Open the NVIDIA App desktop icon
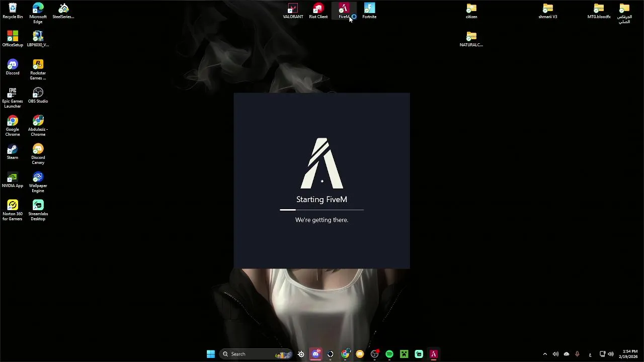This screenshot has width=644, height=362. (13, 180)
